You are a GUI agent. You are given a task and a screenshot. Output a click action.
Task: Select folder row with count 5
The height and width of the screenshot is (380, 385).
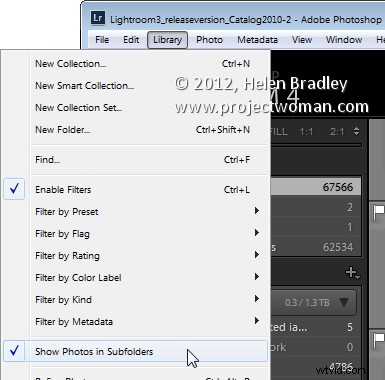(x=316, y=327)
